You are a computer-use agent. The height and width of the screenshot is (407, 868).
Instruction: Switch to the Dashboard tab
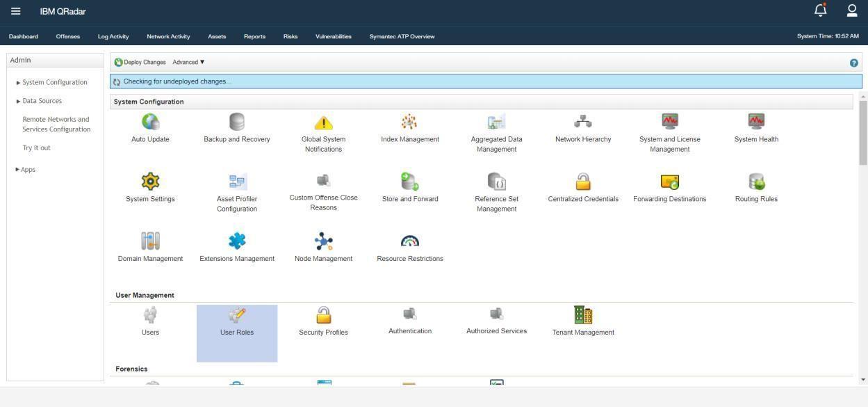[x=24, y=36]
